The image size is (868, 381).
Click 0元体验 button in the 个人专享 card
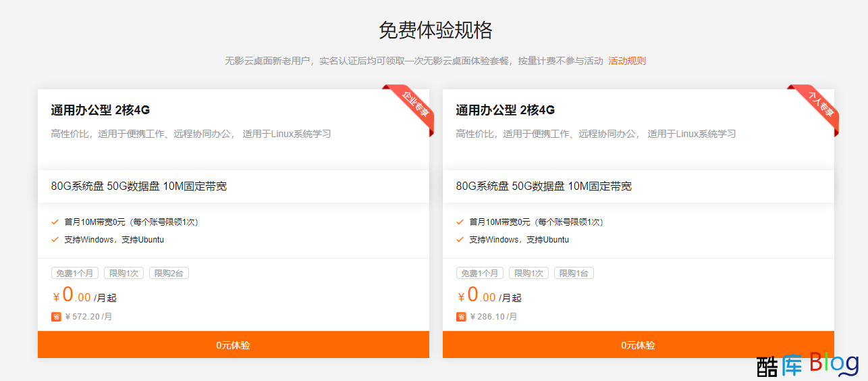point(638,345)
